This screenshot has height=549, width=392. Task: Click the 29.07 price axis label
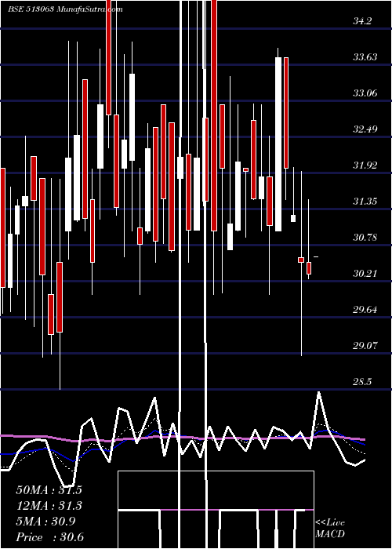tap(365, 346)
